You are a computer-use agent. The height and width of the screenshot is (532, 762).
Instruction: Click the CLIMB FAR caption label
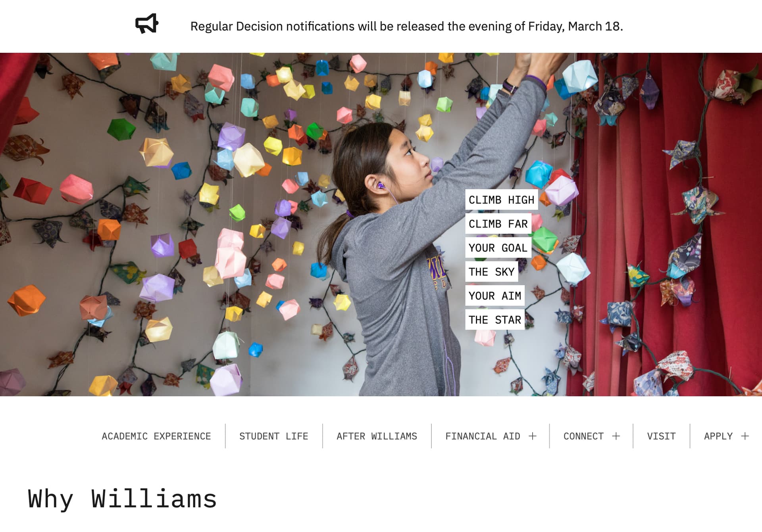click(498, 224)
